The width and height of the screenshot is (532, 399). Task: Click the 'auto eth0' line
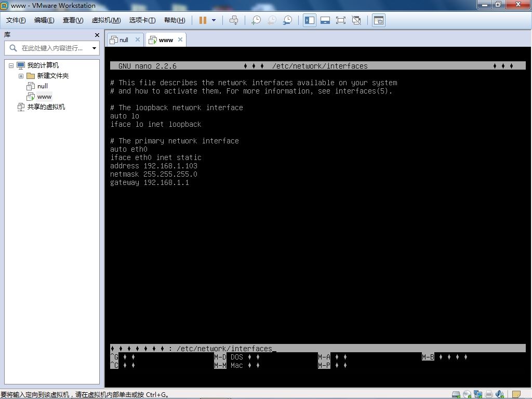(x=129, y=149)
